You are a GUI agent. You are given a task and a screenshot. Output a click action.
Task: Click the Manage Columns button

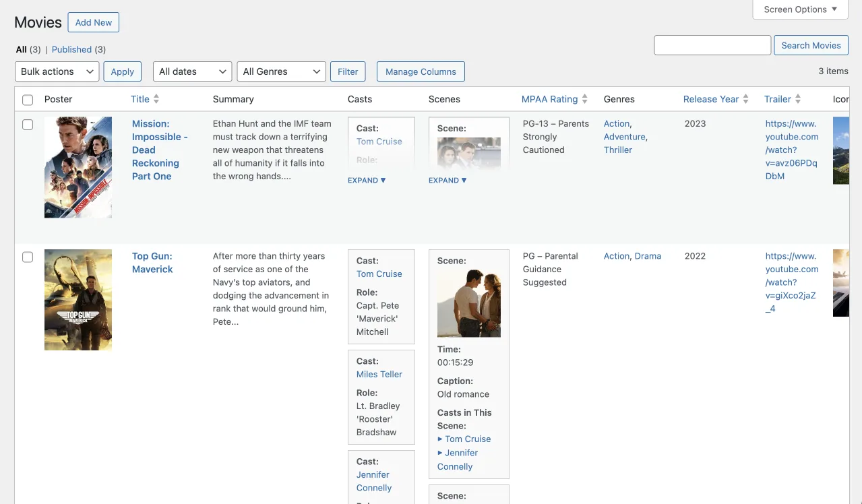[421, 71]
